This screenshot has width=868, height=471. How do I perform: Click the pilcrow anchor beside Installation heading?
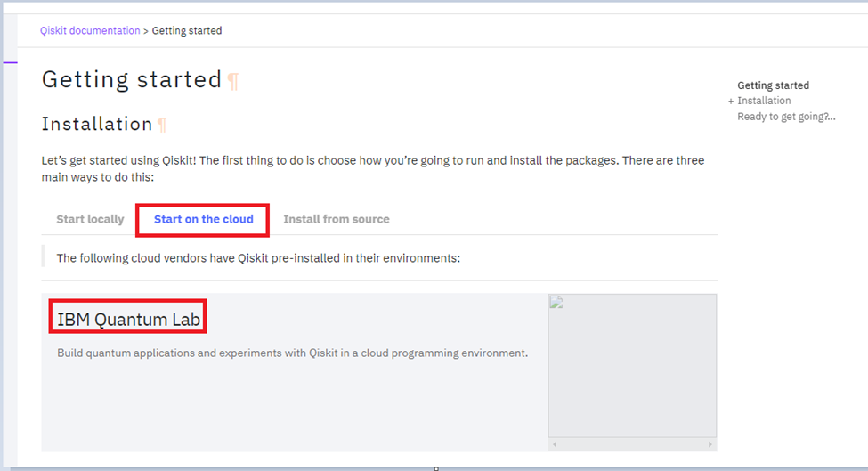click(x=162, y=125)
